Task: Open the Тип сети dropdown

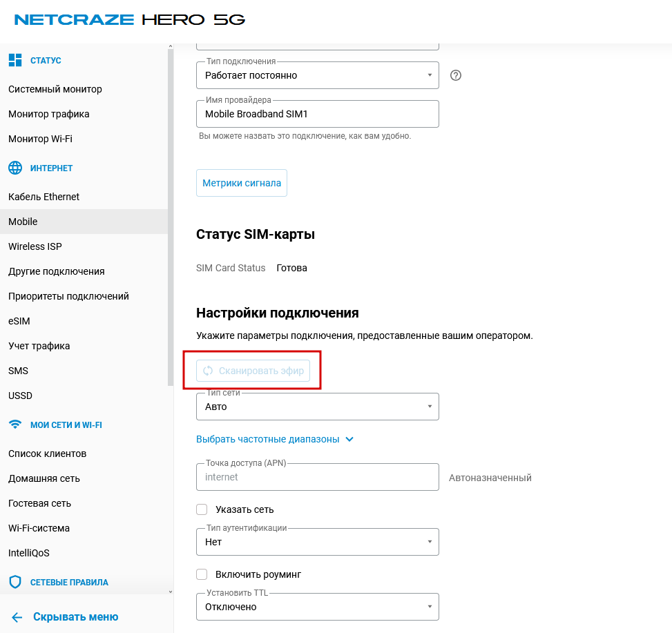Action: [318, 407]
